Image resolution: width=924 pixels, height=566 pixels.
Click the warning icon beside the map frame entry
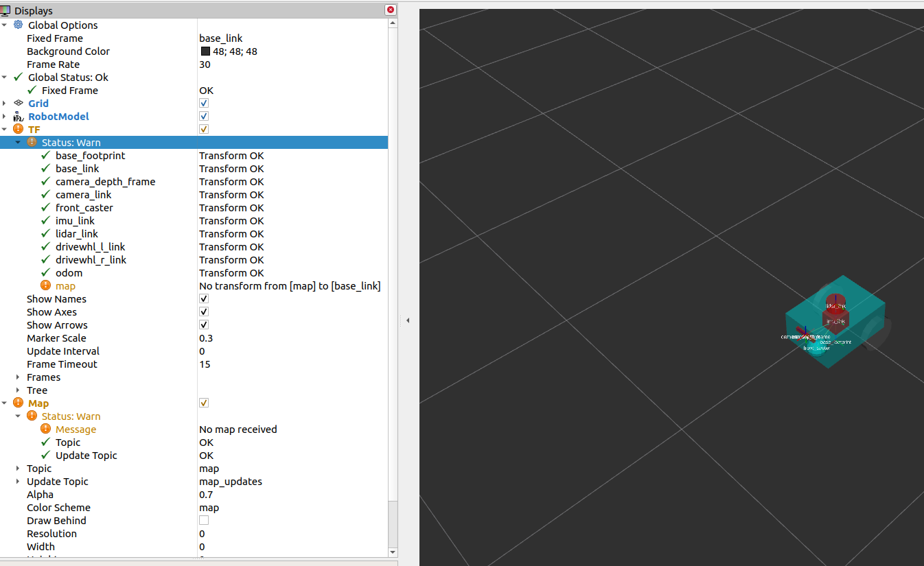[46, 286]
